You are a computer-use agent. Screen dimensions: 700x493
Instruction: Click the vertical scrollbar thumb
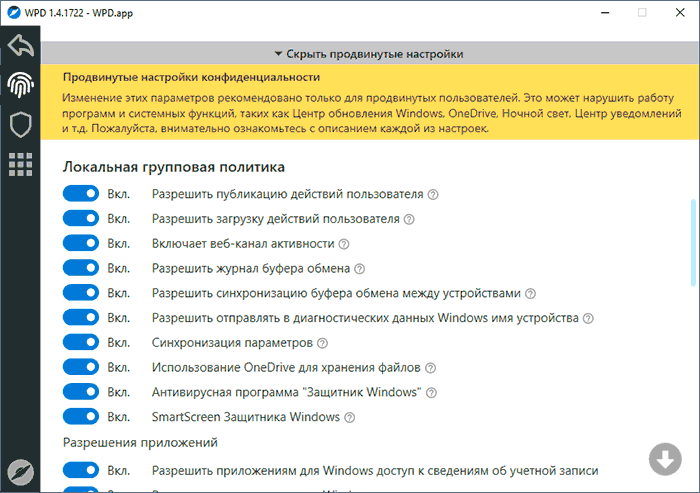694,240
